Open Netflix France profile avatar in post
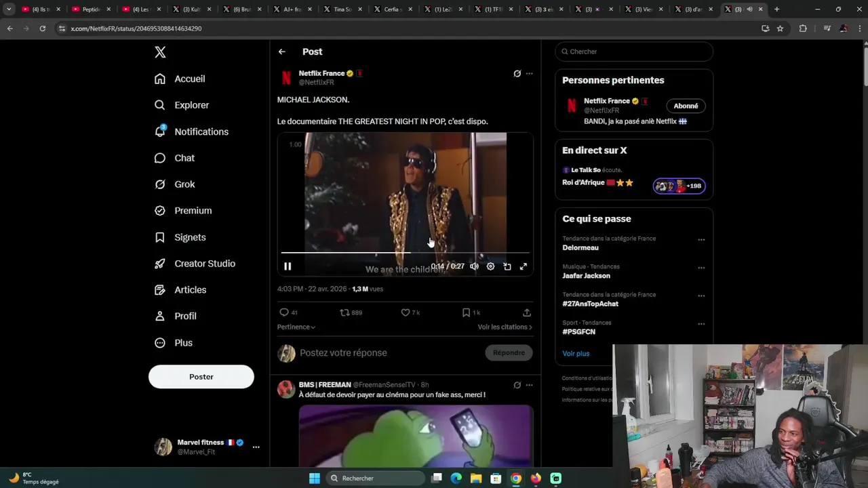Image resolution: width=868 pixels, height=488 pixels. pyautogui.click(x=286, y=78)
